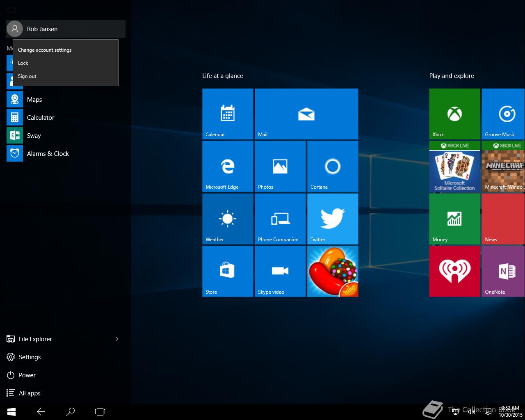The image size is (525, 420).
Task: Launch Calculator from the app list
Action: coord(66,118)
